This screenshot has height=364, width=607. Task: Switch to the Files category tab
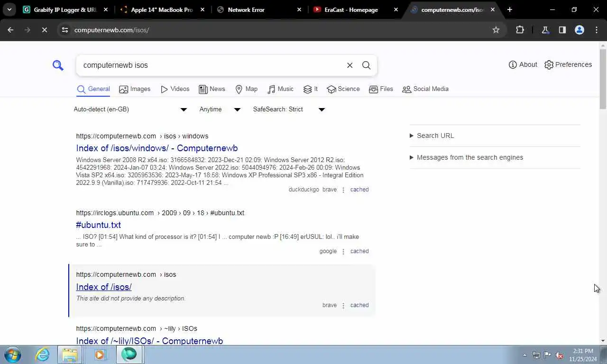(x=381, y=89)
